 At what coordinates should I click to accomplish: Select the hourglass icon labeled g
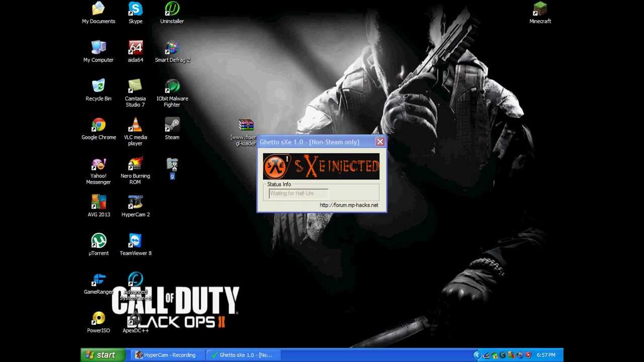click(172, 168)
